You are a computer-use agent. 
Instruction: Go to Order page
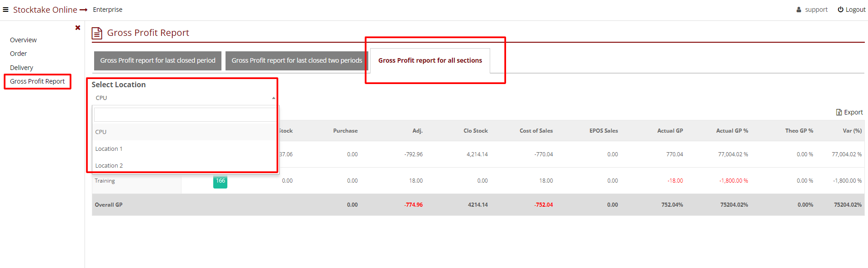coord(18,54)
